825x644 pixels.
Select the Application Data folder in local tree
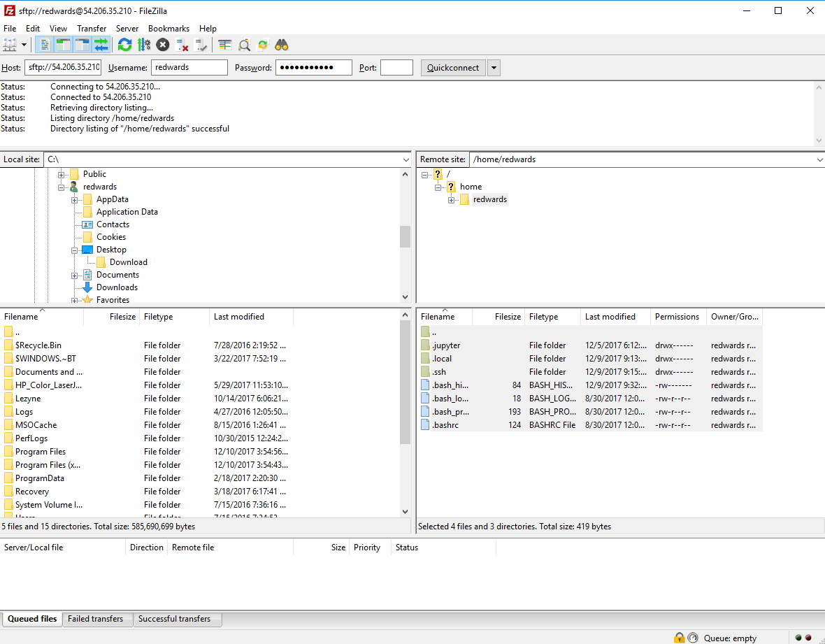coord(127,212)
